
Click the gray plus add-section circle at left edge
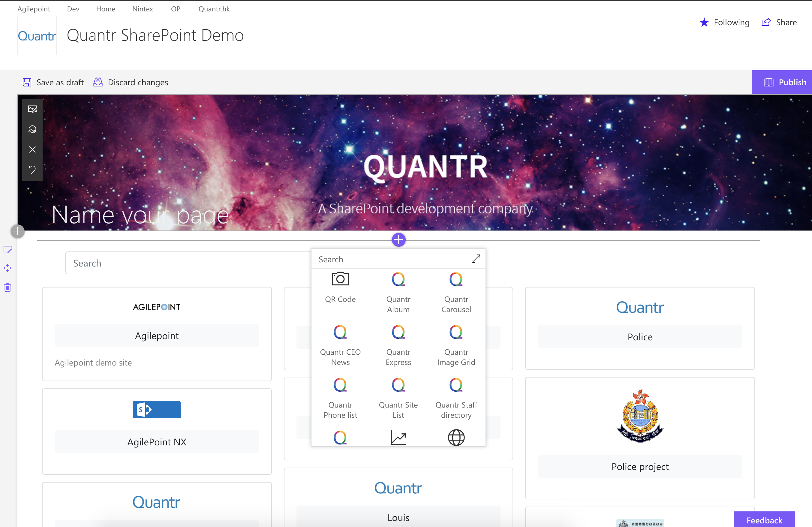[17, 231]
